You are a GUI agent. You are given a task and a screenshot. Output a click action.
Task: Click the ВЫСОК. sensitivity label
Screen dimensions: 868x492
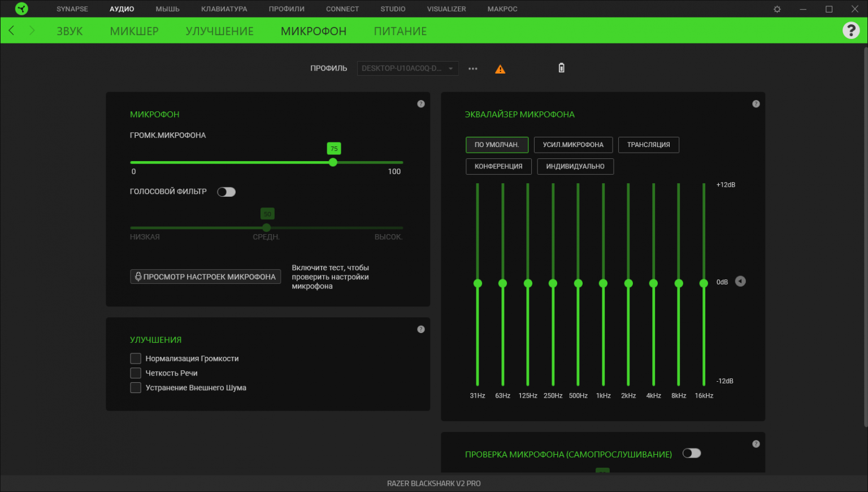[388, 237]
